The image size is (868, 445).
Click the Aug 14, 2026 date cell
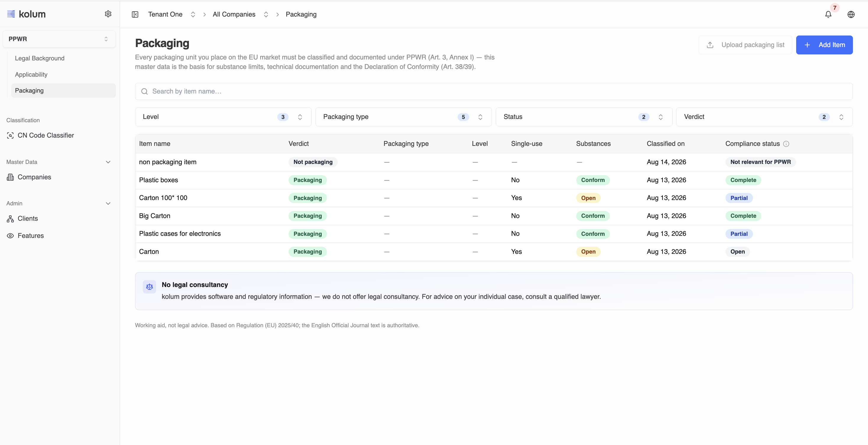point(666,162)
